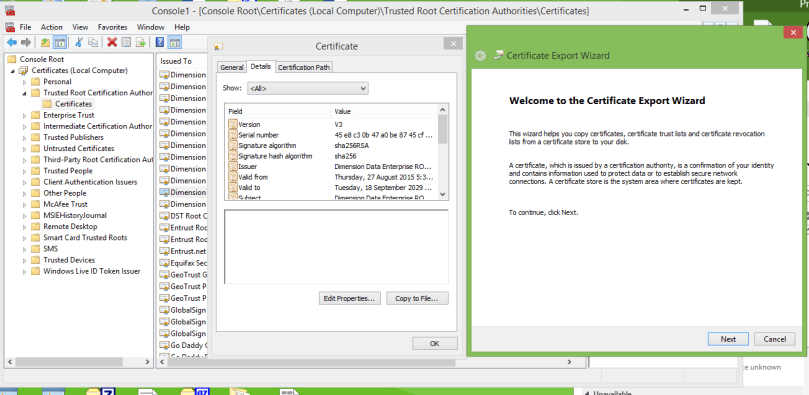Click the Cut scissors icon
Screen dimensions: 809x395
coord(79,43)
